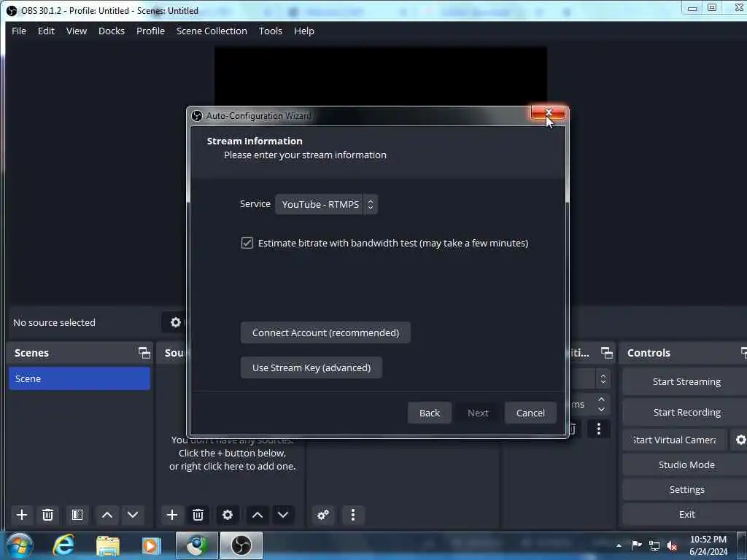Image resolution: width=747 pixels, height=560 pixels.
Task: Open virtual camera settings gear
Action: point(740,440)
